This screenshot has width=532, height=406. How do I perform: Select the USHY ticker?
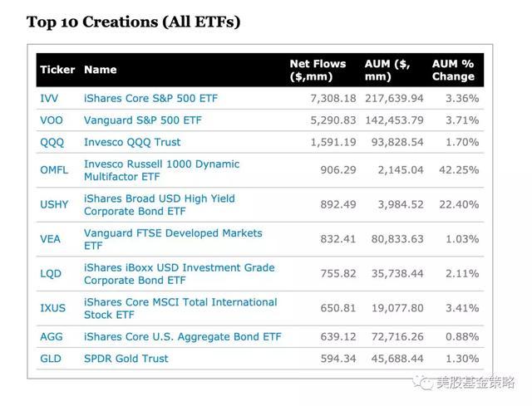point(54,204)
